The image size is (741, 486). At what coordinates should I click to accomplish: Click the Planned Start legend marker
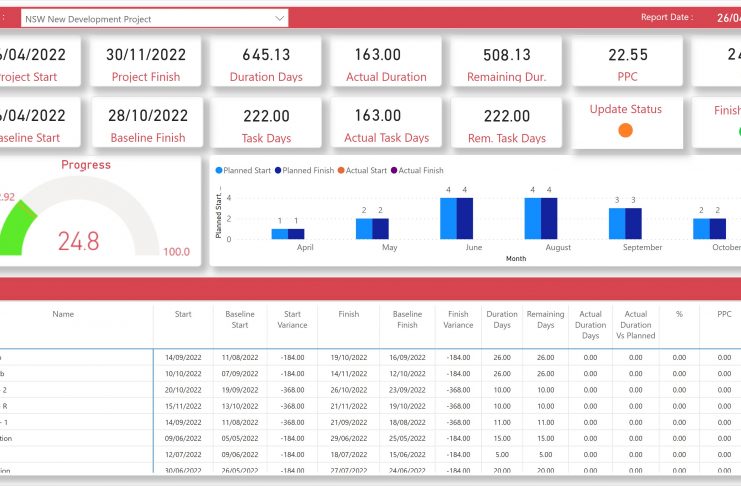tap(220, 171)
